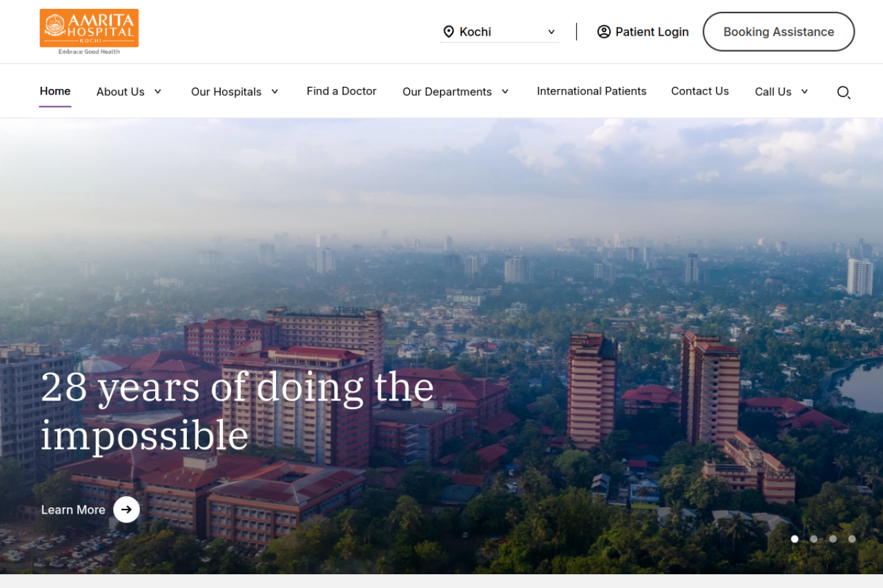Open the Contact Us link
The image size is (883, 588).
click(x=700, y=91)
